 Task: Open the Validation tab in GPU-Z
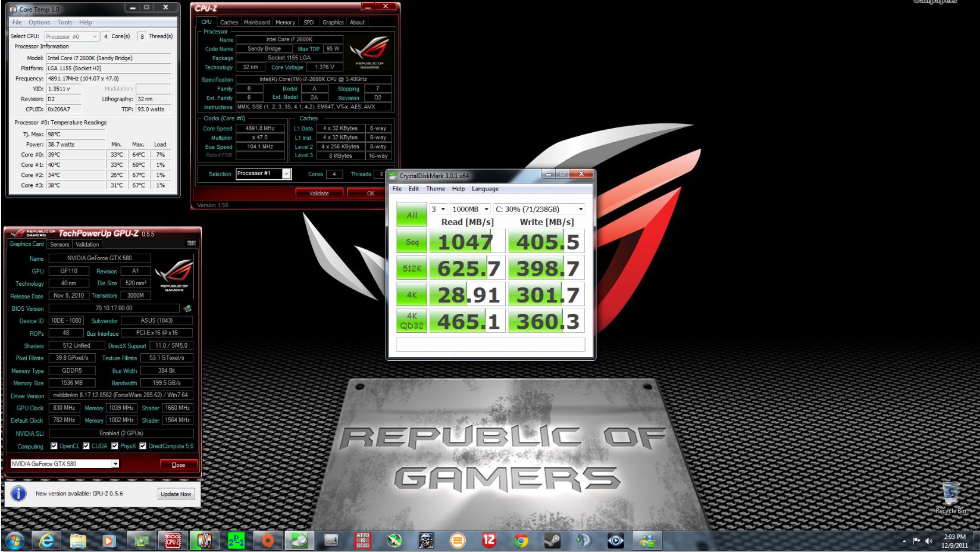[87, 244]
